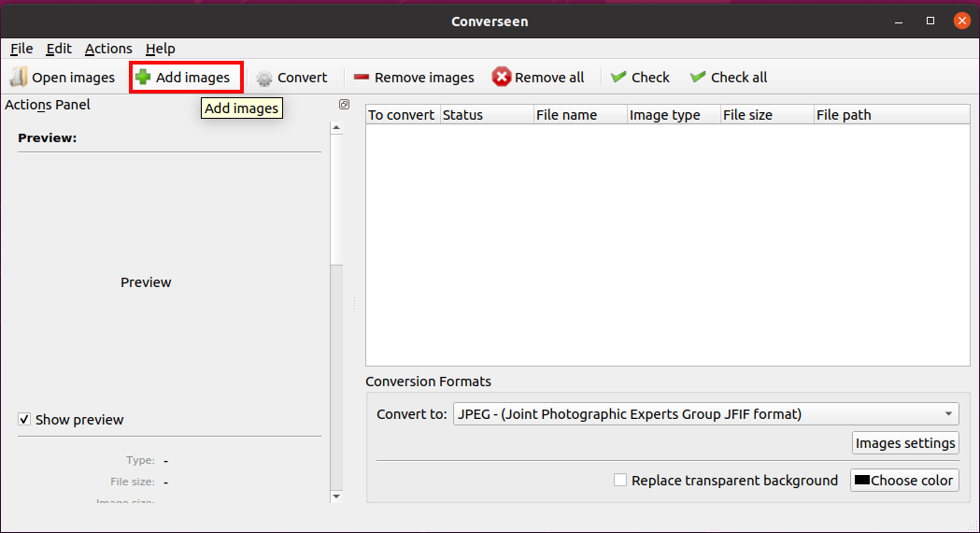The height and width of the screenshot is (533, 980).
Task: Detach Actions Panel with float icon
Action: click(x=345, y=105)
